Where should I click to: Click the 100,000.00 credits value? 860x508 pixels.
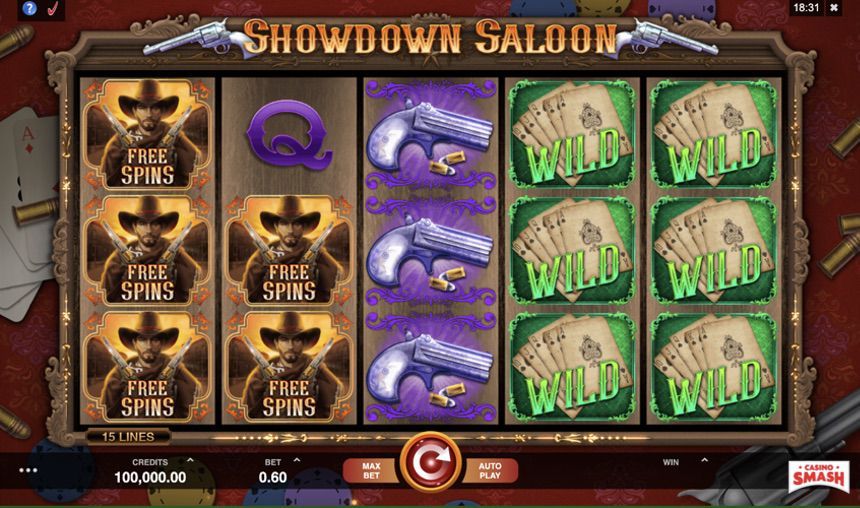150,477
